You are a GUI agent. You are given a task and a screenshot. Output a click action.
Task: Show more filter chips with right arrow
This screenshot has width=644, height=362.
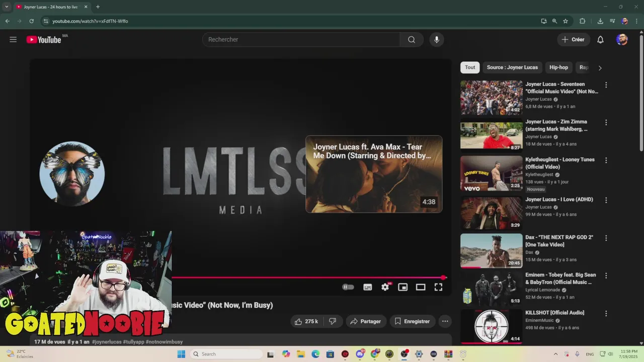600,68
